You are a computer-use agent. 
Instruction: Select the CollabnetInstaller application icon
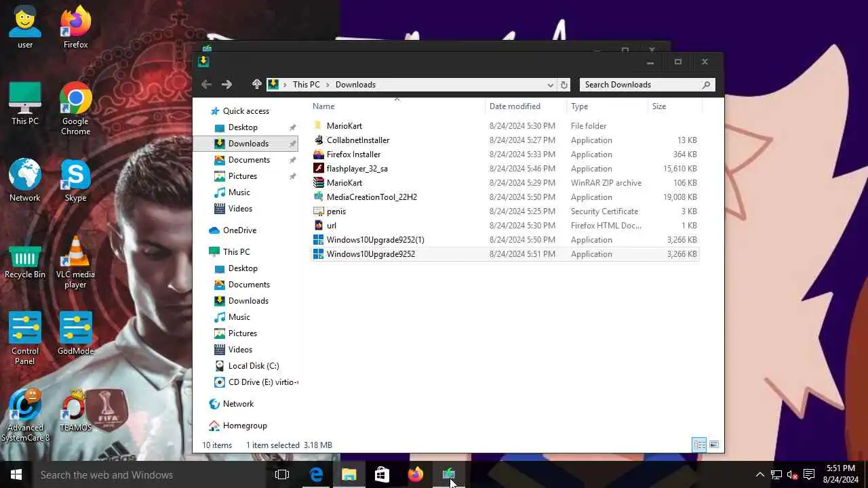click(319, 140)
